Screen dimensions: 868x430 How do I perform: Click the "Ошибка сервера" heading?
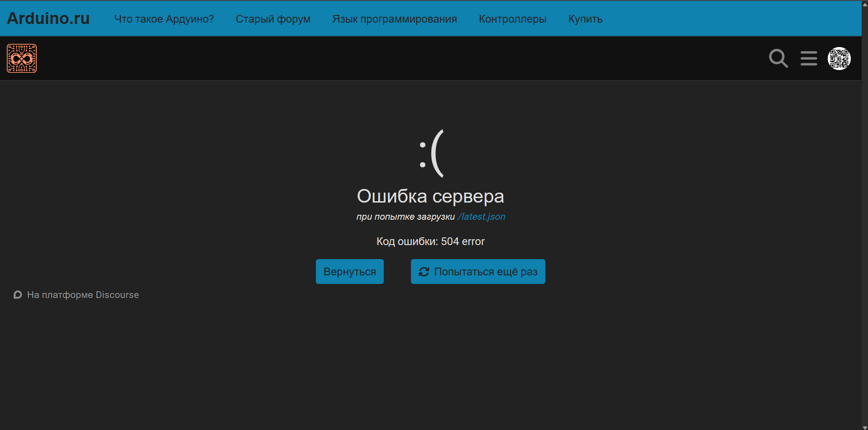(x=430, y=196)
